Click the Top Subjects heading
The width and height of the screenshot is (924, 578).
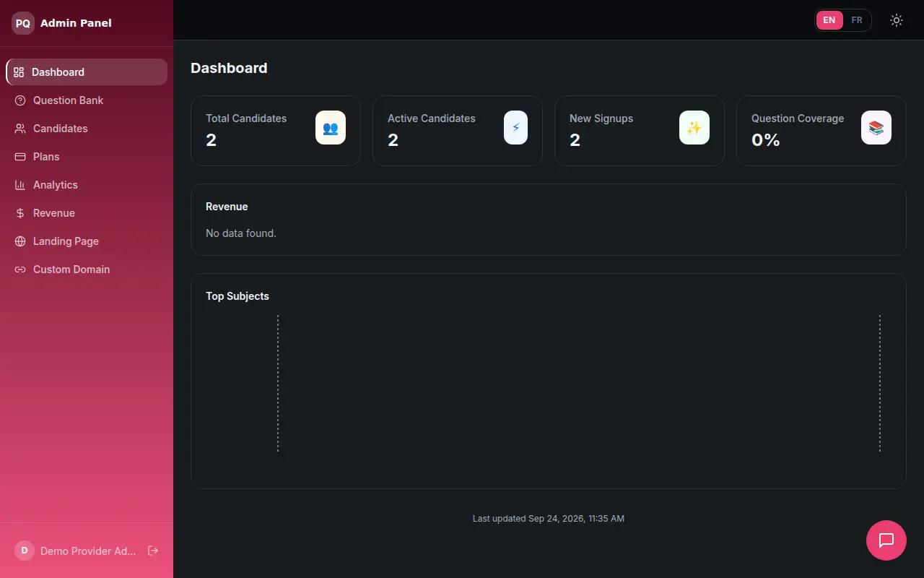tap(237, 296)
